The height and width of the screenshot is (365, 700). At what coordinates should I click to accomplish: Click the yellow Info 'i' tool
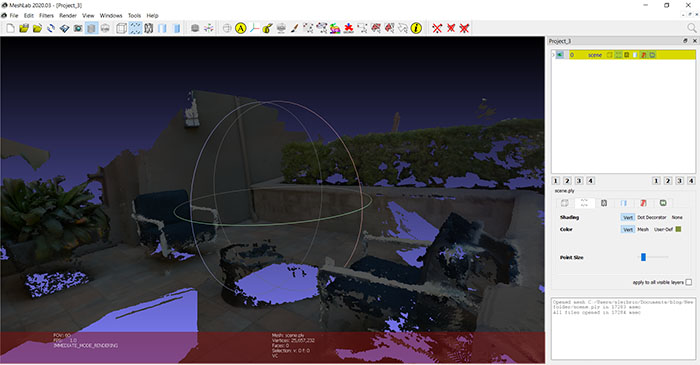pos(416,28)
